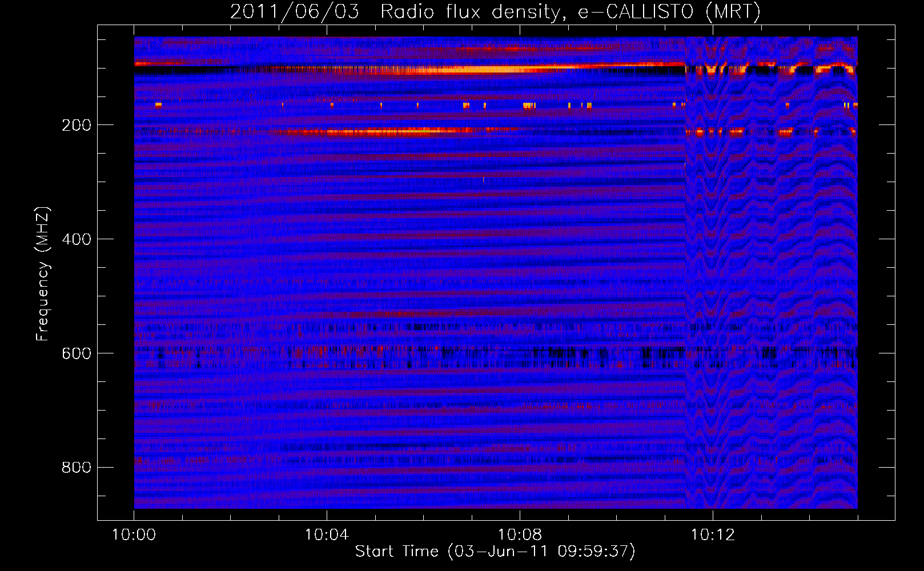Click the 600 frequency tick label
The height and width of the screenshot is (571, 924).
(x=77, y=353)
